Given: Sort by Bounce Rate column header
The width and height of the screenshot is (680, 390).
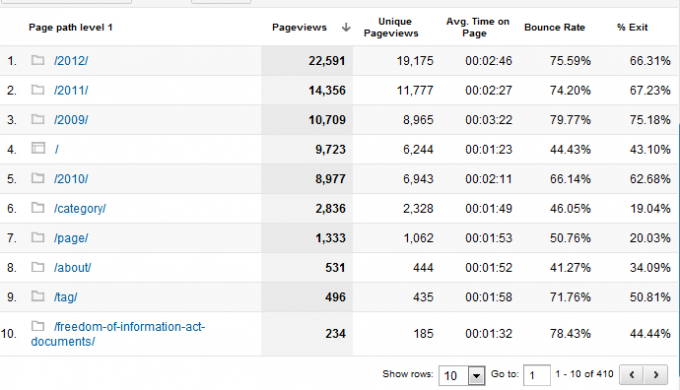Looking at the screenshot, I should pyautogui.click(x=554, y=27).
